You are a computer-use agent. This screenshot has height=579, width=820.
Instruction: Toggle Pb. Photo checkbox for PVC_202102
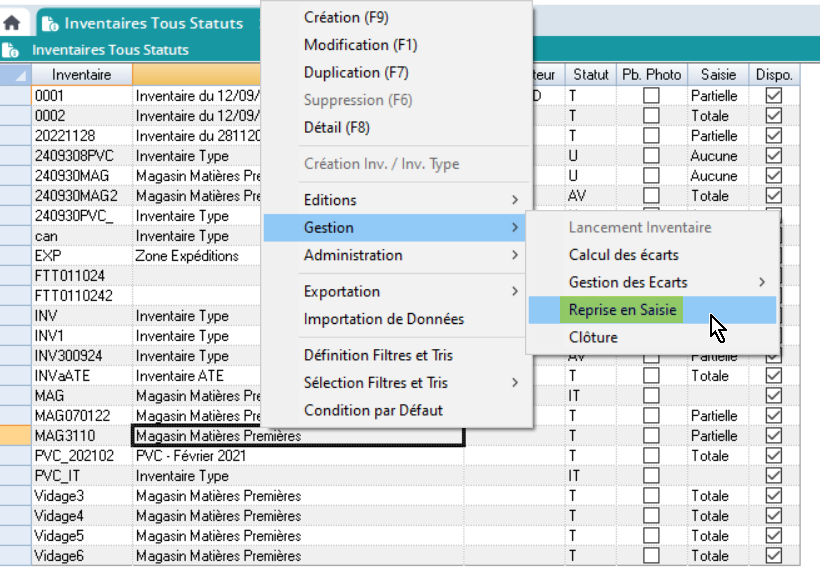click(651, 456)
